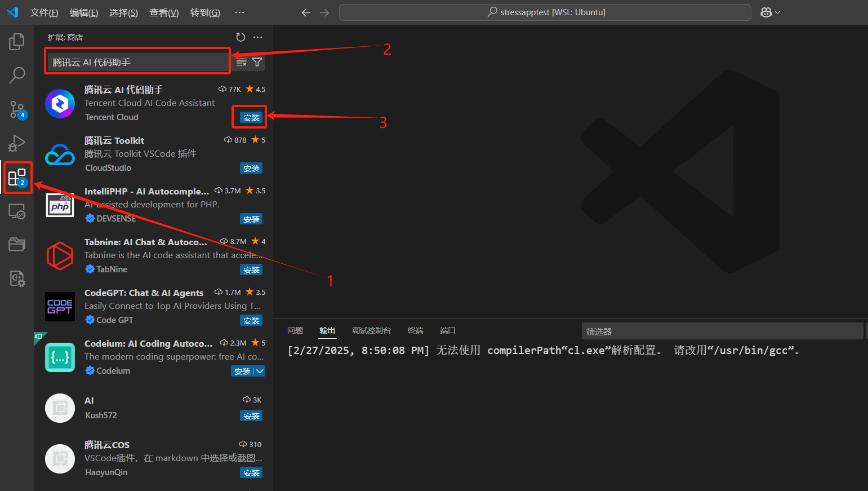Open the 编辑(E) menu

click(84, 12)
